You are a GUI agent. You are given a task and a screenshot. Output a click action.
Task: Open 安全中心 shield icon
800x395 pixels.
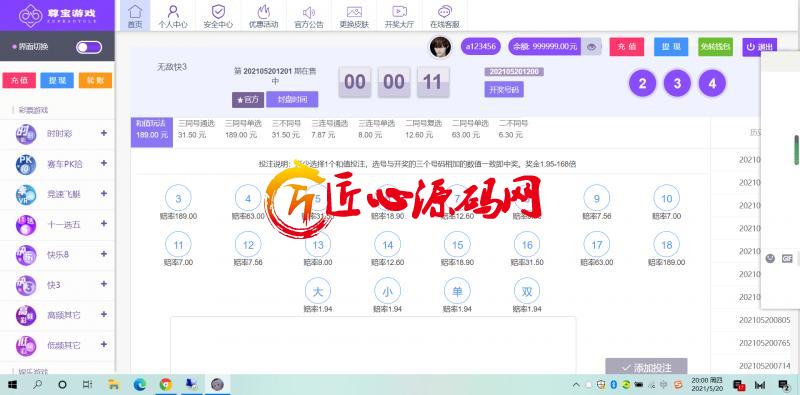pyautogui.click(x=218, y=12)
